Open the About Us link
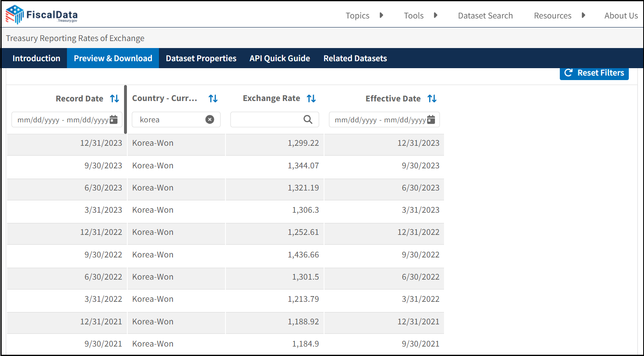 point(621,16)
